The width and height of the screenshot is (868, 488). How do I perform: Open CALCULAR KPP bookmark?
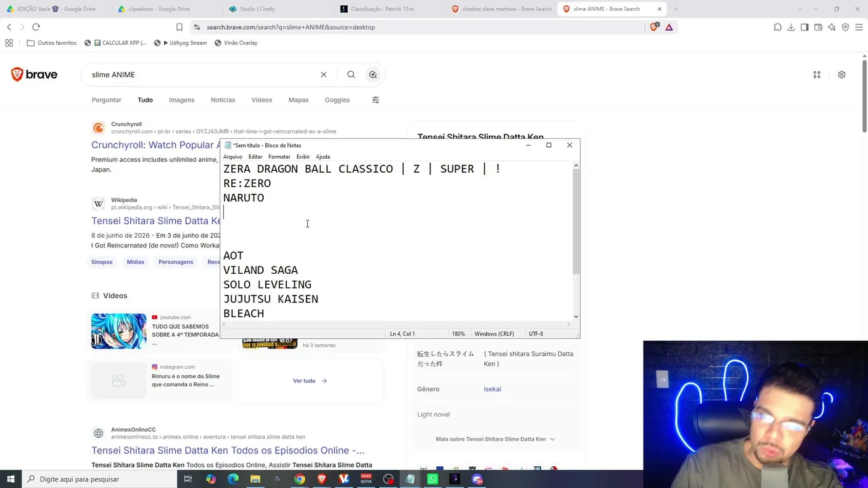pyautogui.click(x=115, y=43)
